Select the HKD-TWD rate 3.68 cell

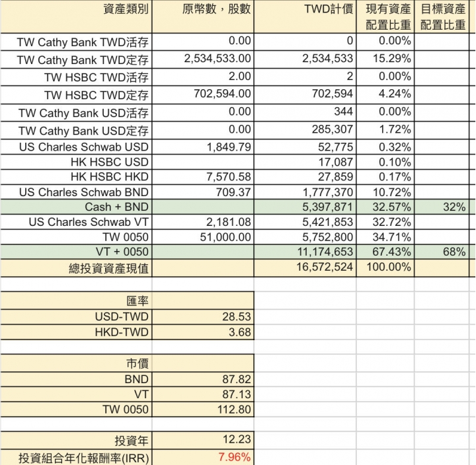pyautogui.click(x=203, y=332)
